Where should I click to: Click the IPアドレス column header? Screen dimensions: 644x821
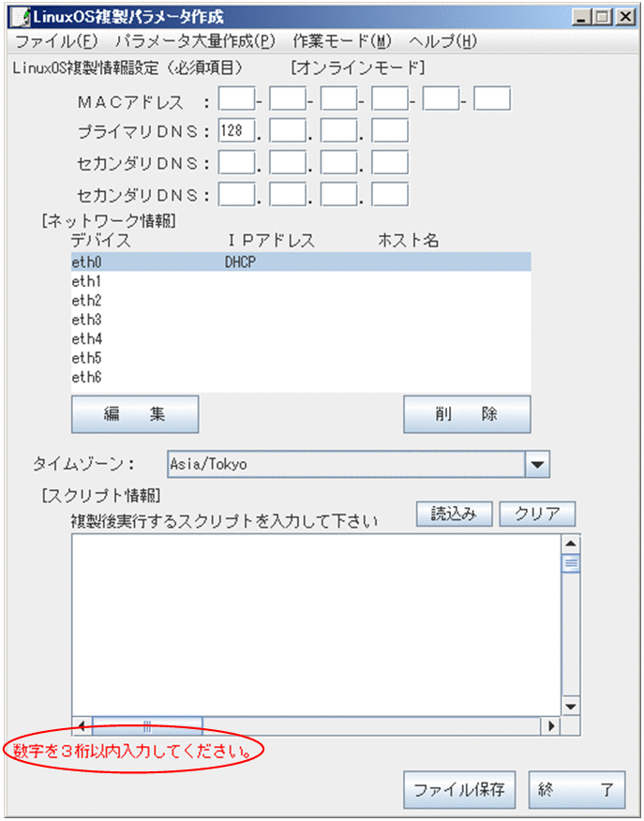click(x=271, y=240)
